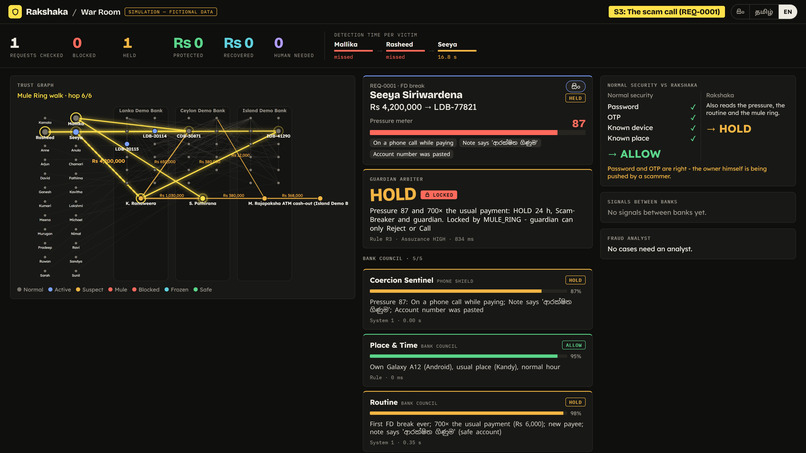Click HELD badge on Seeya Siriwardena card

575,98
